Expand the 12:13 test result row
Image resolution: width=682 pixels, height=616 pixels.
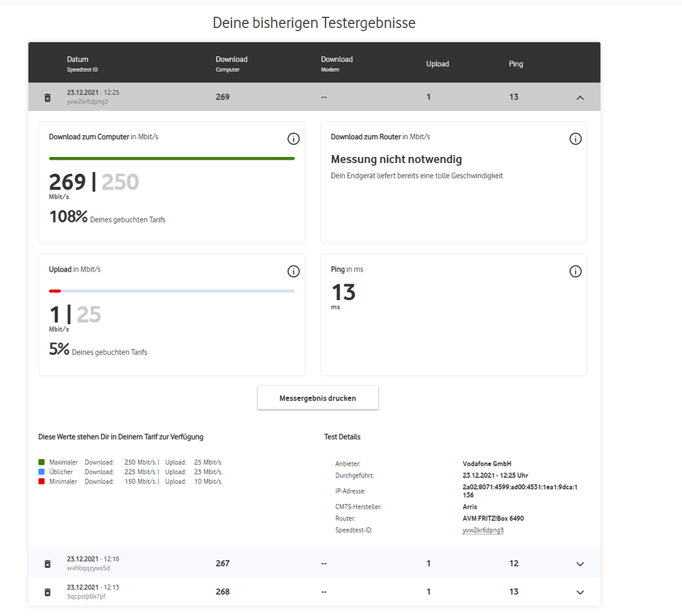pos(580,592)
